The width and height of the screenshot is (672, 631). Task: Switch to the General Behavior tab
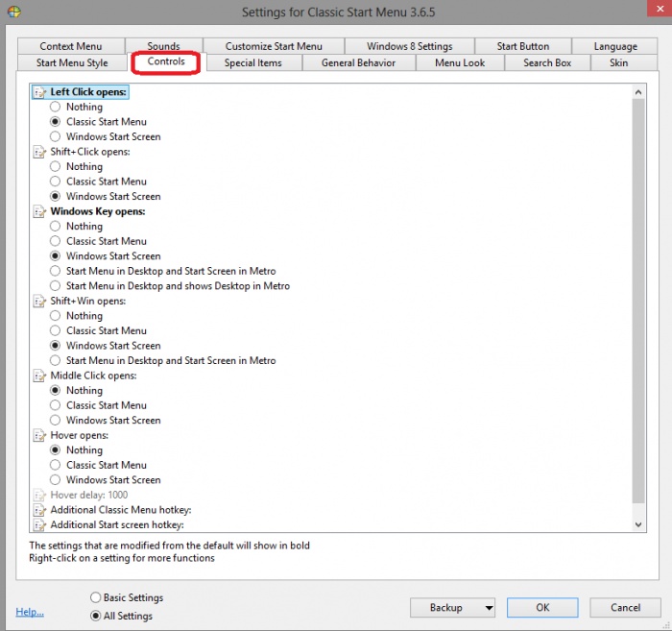358,63
